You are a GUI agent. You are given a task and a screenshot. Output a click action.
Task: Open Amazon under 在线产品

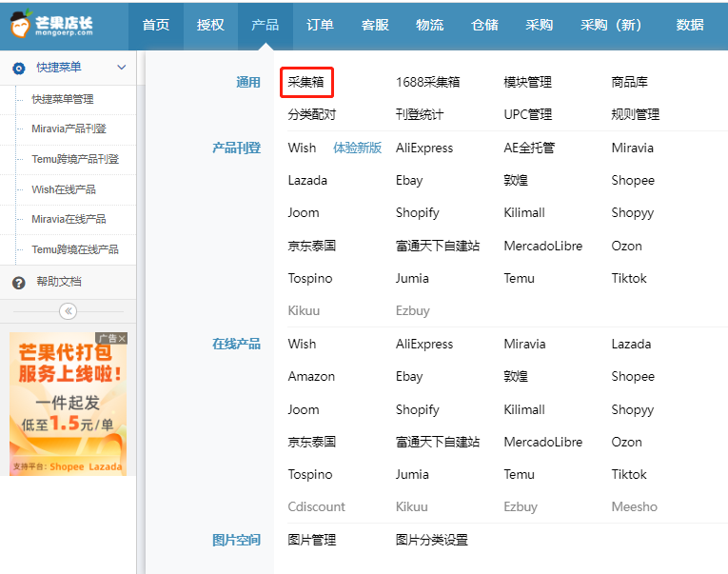(x=311, y=376)
